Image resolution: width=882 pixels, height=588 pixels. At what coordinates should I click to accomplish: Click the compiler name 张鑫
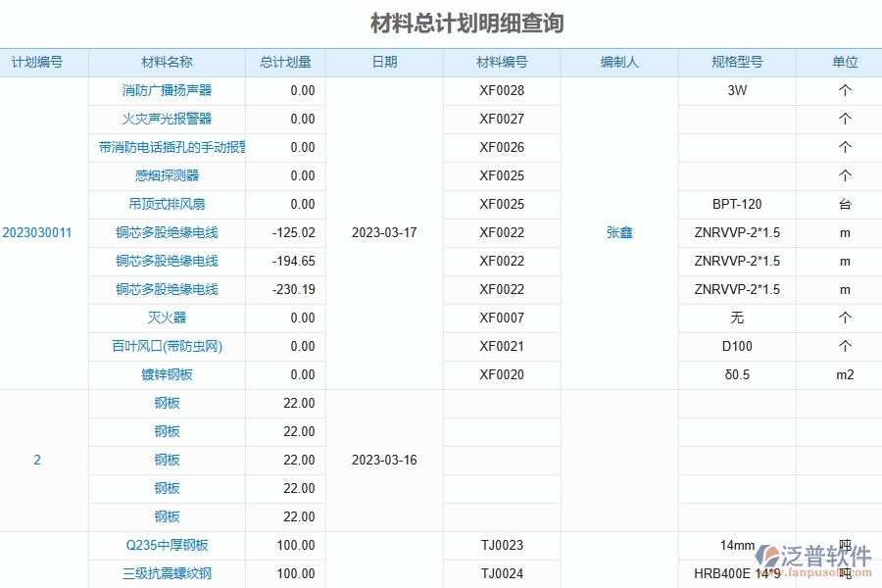pos(618,232)
